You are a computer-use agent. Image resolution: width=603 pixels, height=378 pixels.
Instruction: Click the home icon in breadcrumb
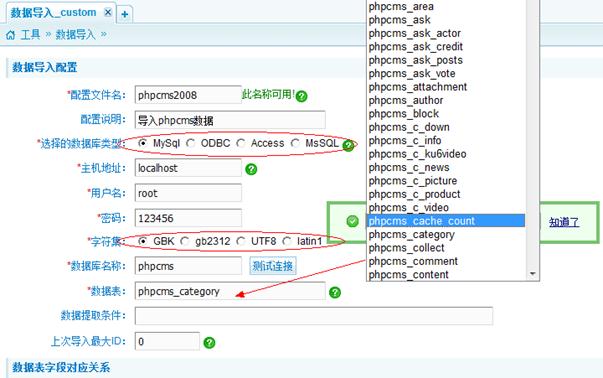(10, 35)
